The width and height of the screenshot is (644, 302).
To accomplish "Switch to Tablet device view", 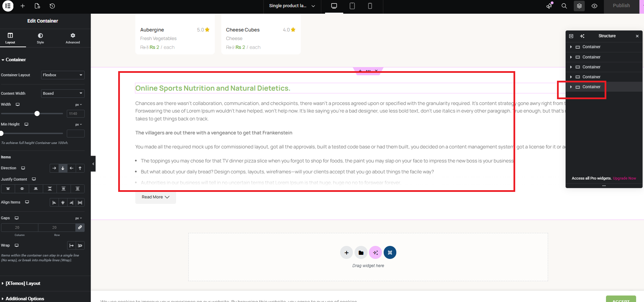I will tap(352, 6).
